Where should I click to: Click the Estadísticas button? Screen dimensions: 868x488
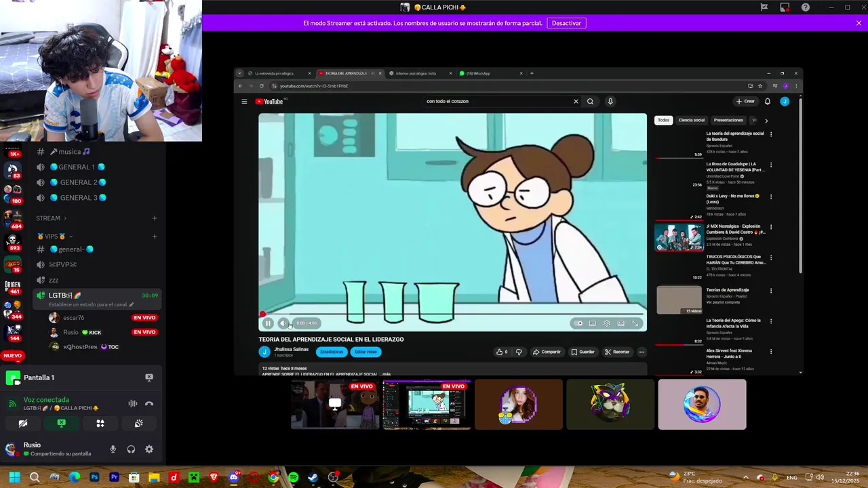[x=332, y=352]
